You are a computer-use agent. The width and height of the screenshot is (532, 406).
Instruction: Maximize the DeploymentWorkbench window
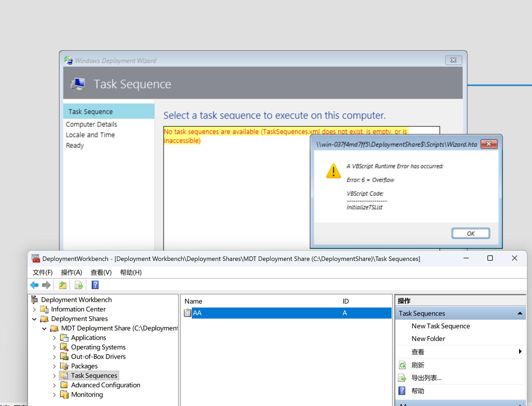pos(490,258)
